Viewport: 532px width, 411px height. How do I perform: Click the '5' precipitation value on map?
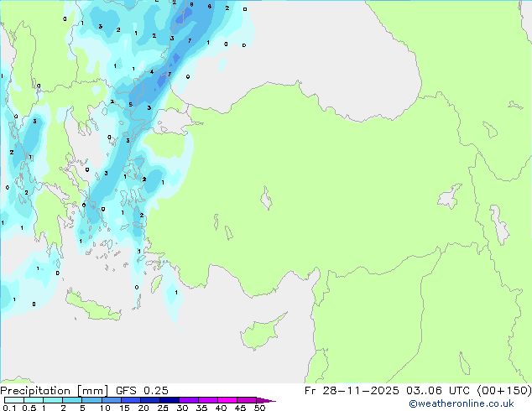[131, 105]
